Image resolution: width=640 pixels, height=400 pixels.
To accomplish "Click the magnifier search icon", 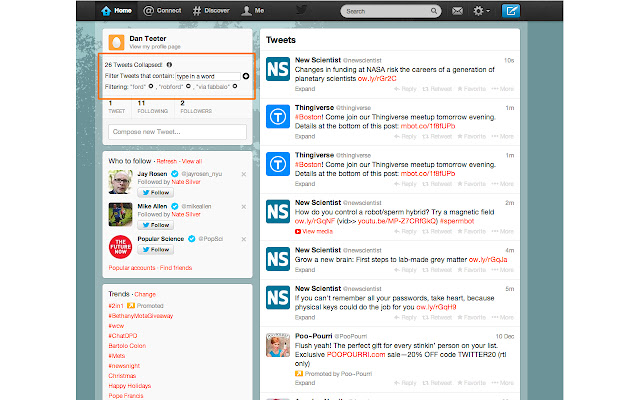I will pos(433,11).
